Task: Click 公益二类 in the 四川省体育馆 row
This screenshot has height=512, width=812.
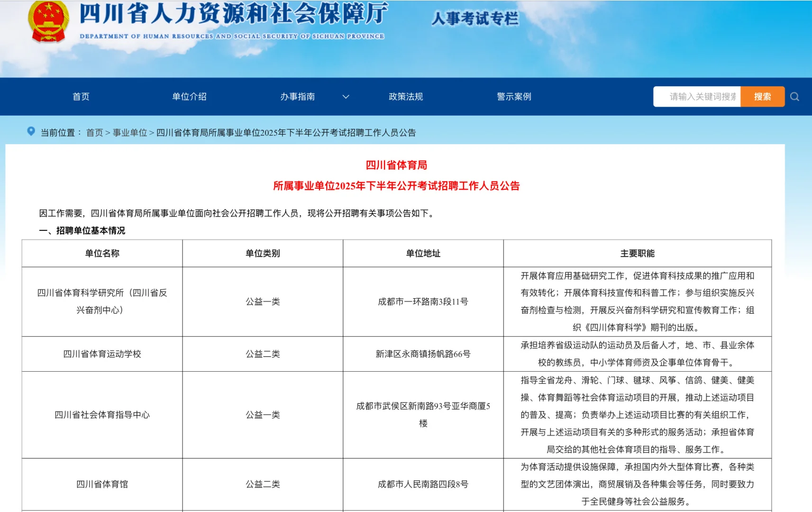Action: (x=263, y=484)
